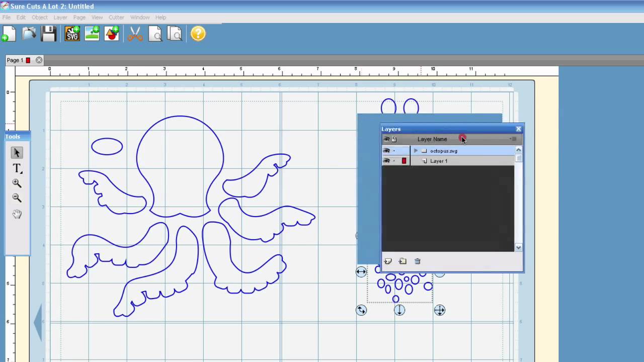This screenshot has height=362, width=644.
Task: Open the Layers panel options menu icon
Action: [x=513, y=139]
